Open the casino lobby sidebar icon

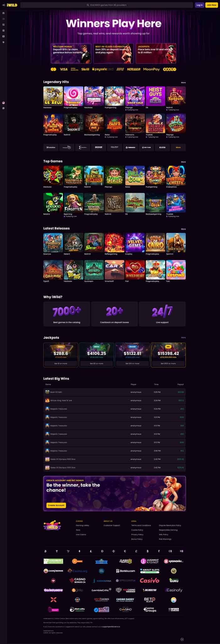click(3, 13)
